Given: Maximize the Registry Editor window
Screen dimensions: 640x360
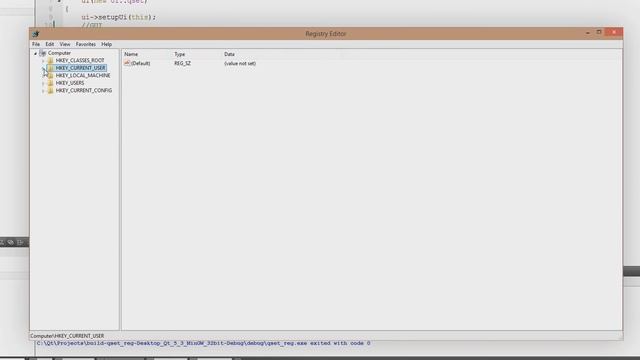Looking at the screenshot, I should click(x=599, y=32).
